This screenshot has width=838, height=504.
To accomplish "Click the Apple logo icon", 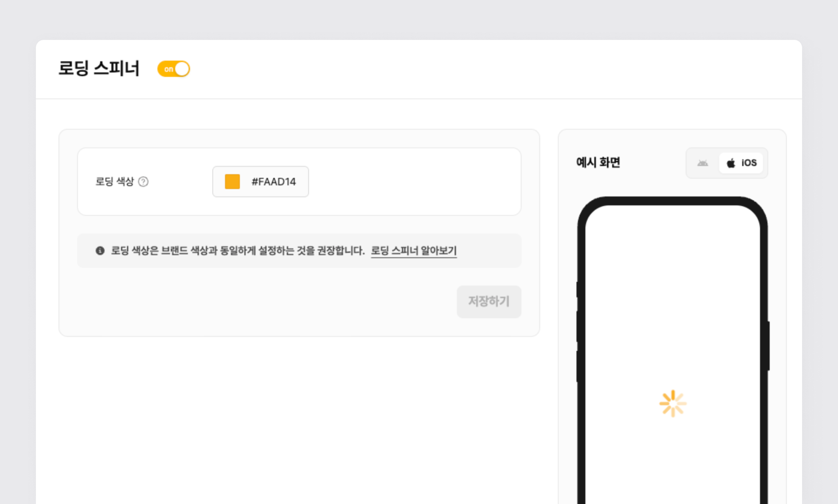I will click(x=731, y=163).
